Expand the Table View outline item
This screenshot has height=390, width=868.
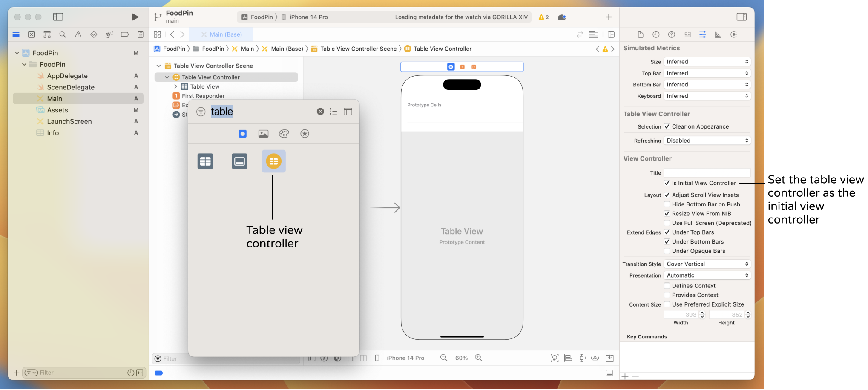tap(175, 86)
